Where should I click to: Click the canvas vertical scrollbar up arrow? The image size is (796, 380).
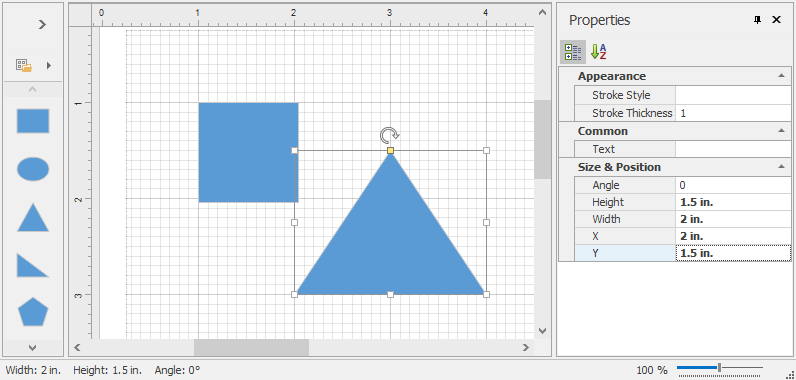(542, 12)
